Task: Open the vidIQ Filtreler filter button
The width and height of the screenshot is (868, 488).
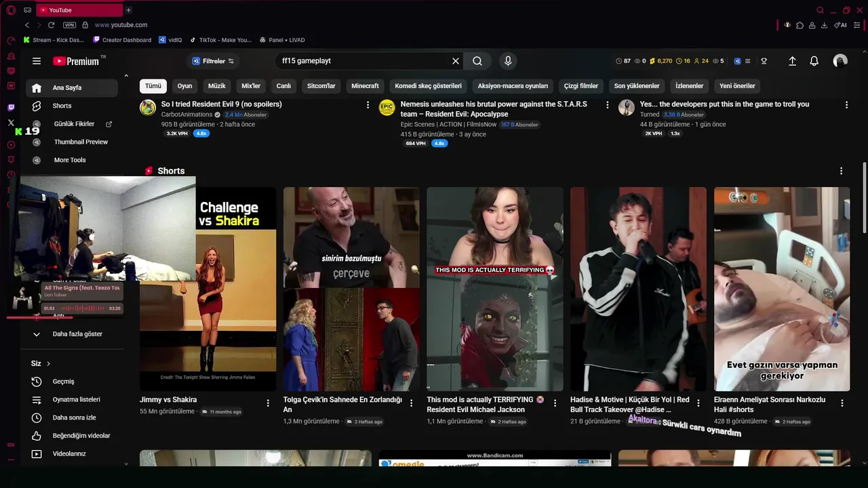Action: (213, 61)
